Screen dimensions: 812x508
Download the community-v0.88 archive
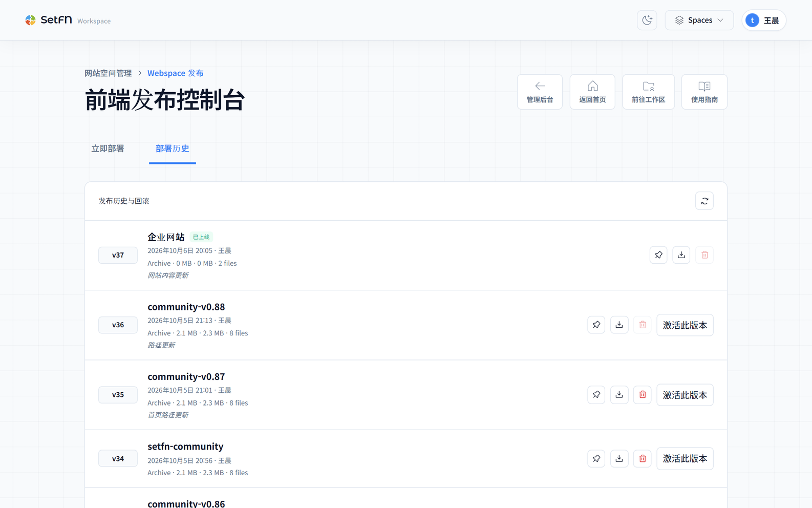[619, 325]
